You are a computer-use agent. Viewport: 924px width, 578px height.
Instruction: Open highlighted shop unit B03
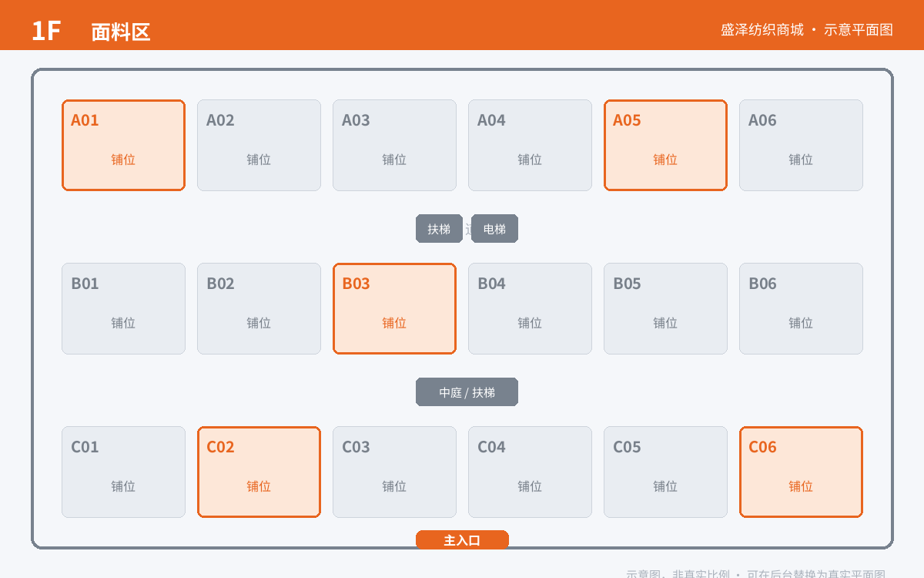394,308
